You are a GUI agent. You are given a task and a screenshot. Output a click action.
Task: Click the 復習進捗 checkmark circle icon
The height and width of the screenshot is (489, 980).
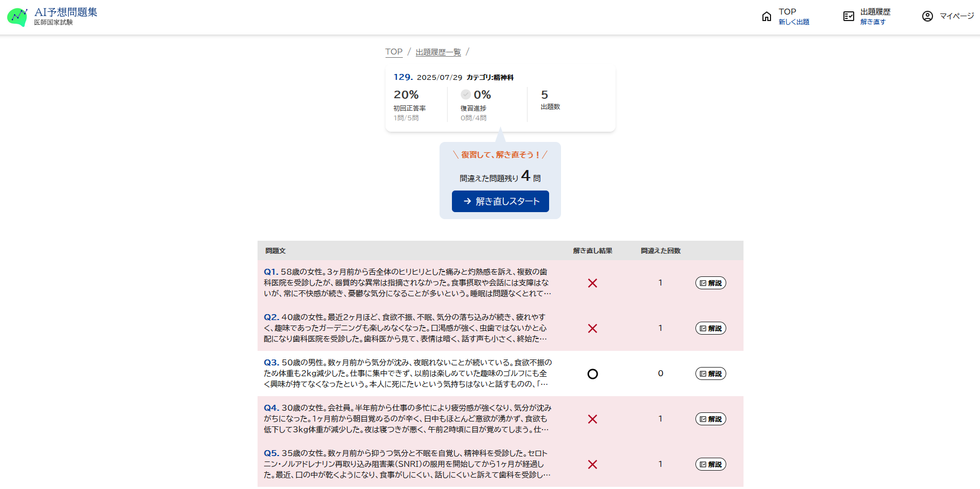click(466, 94)
